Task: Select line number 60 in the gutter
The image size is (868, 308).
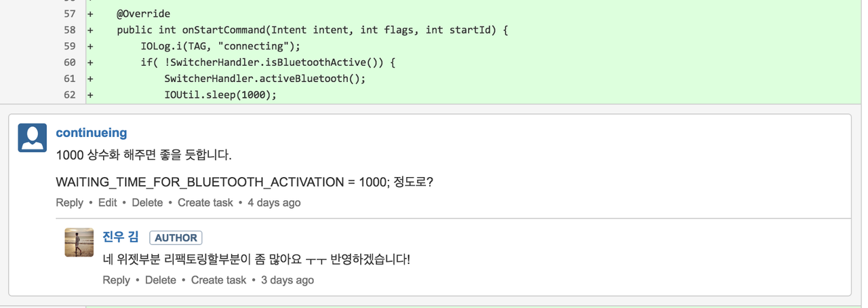Action: (x=70, y=62)
